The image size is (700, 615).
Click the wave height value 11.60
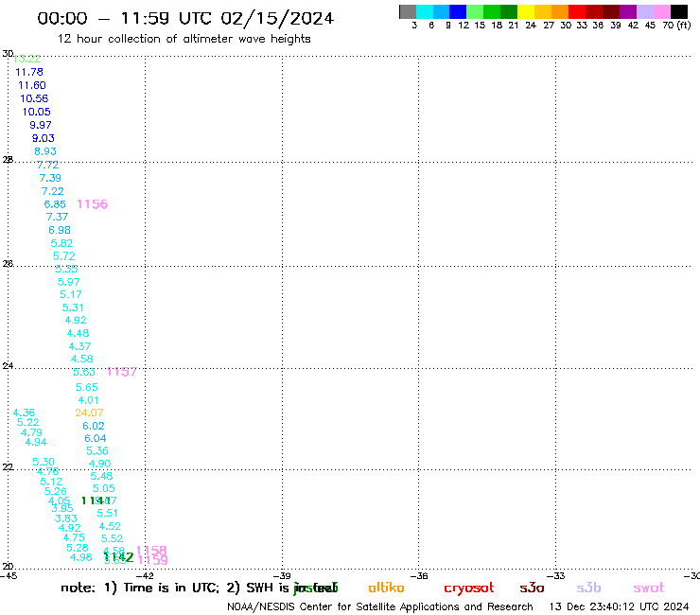(x=32, y=85)
